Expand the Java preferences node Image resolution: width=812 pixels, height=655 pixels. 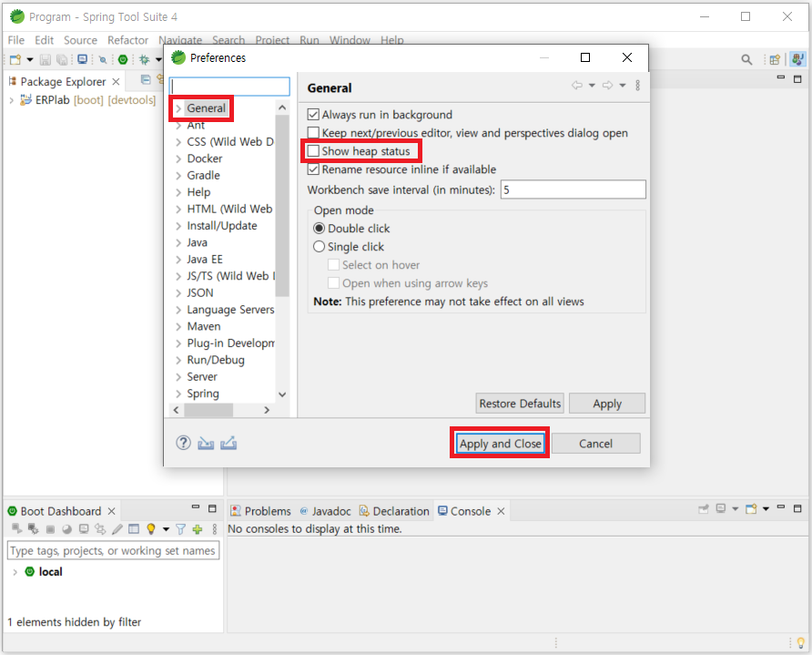tap(178, 242)
